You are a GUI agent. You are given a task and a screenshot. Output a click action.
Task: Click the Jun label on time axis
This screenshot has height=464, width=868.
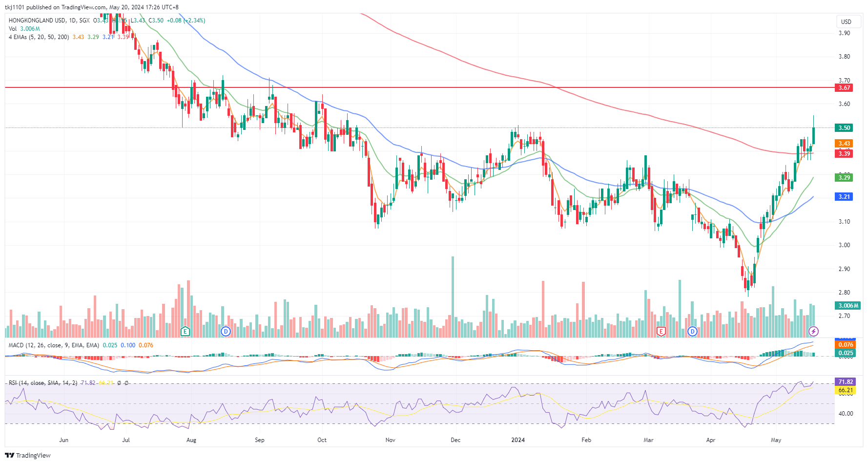tap(64, 440)
